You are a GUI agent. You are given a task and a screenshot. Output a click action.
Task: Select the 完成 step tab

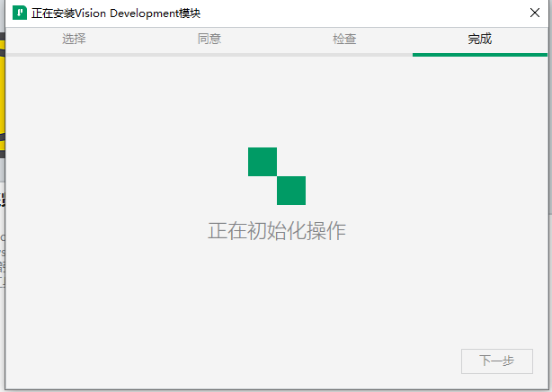coord(479,39)
